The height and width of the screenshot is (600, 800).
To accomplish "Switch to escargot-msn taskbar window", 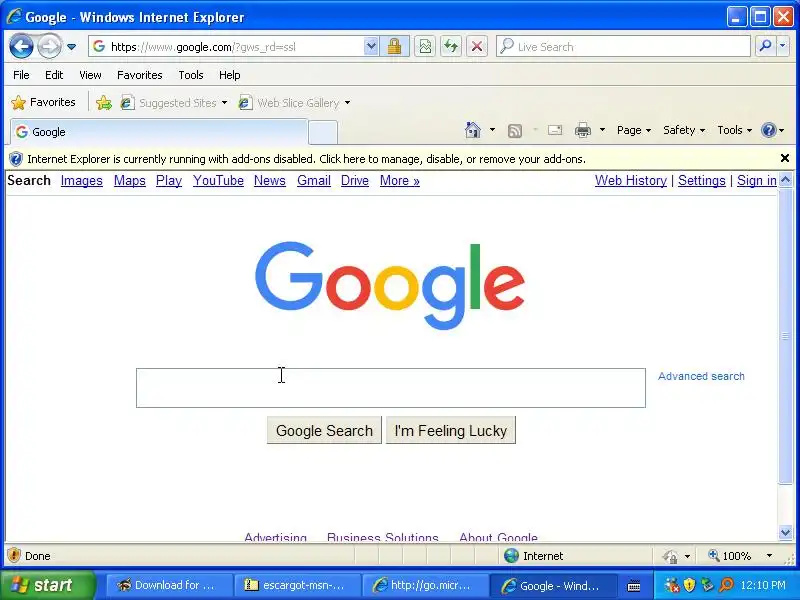I will (295, 585).
